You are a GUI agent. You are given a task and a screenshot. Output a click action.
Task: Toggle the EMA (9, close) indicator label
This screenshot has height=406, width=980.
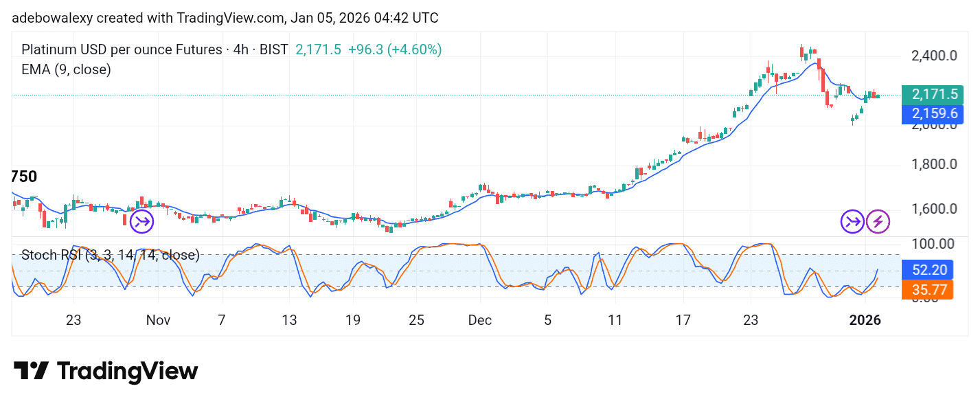65,69
